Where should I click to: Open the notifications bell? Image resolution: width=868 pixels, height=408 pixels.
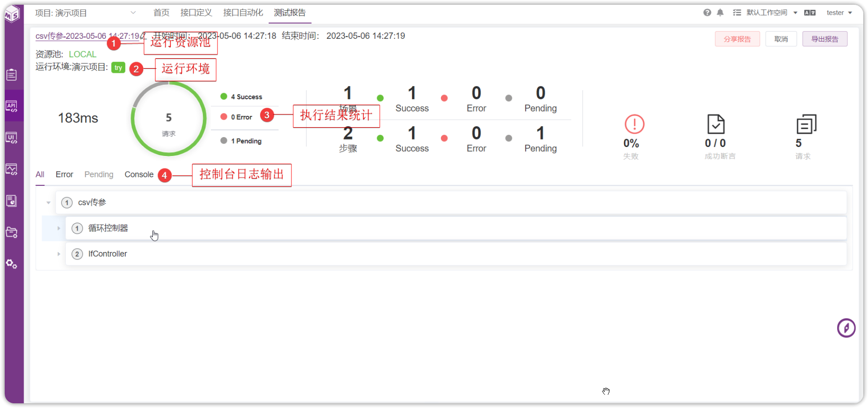[x=720, y=13]
